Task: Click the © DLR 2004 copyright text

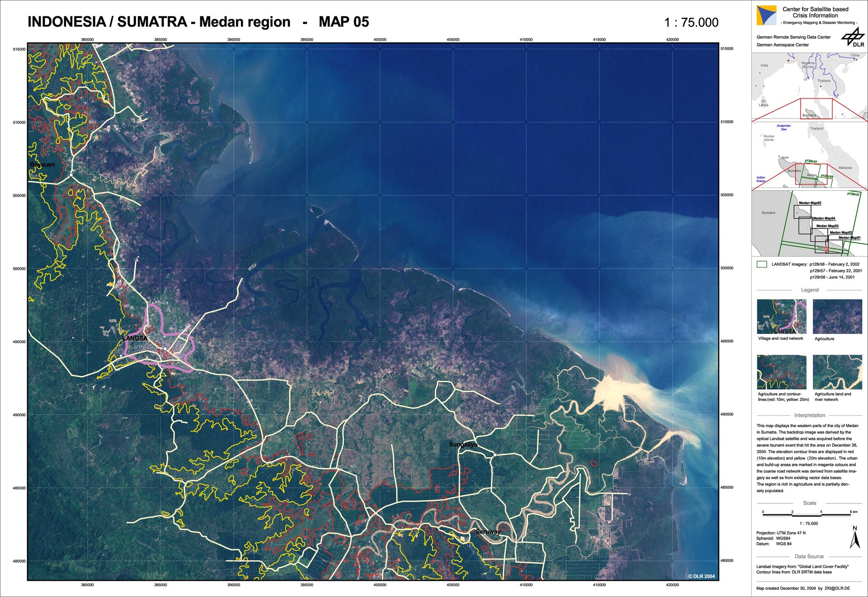Action: [x=701, y=576]
